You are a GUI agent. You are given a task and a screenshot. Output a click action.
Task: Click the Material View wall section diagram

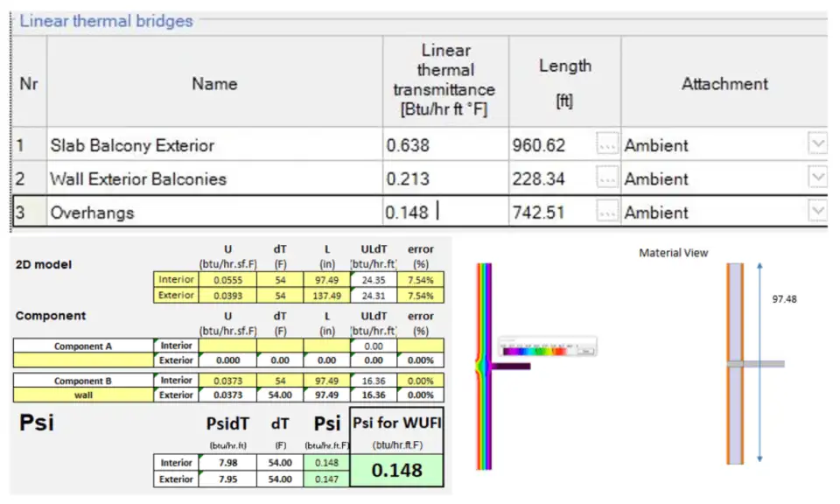click(736, 363)
